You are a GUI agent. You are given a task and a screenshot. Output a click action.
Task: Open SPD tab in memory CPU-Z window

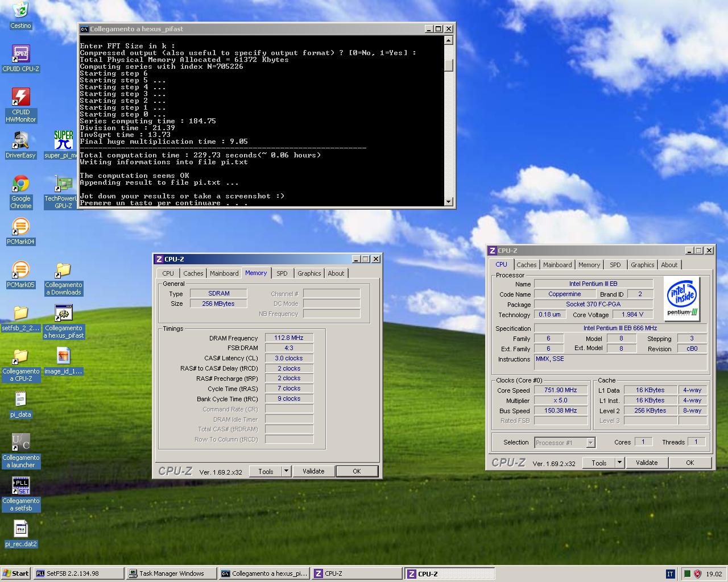click(x=282, y=273)
